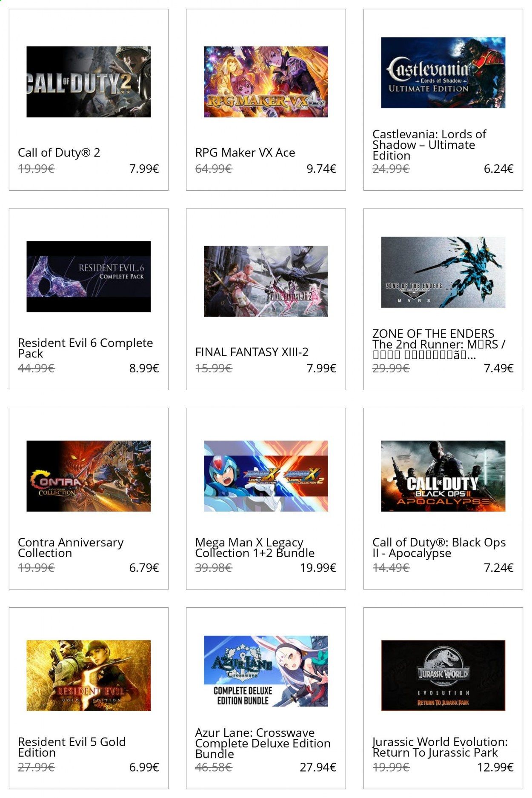Click the 27.94€ Azur Lane price
This screenshot has height=798, width=532.
318,767
